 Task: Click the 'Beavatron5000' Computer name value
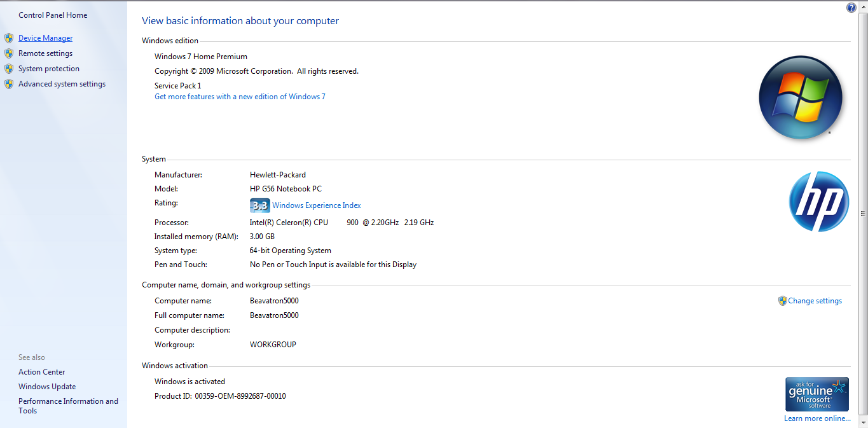coord(274,301)
